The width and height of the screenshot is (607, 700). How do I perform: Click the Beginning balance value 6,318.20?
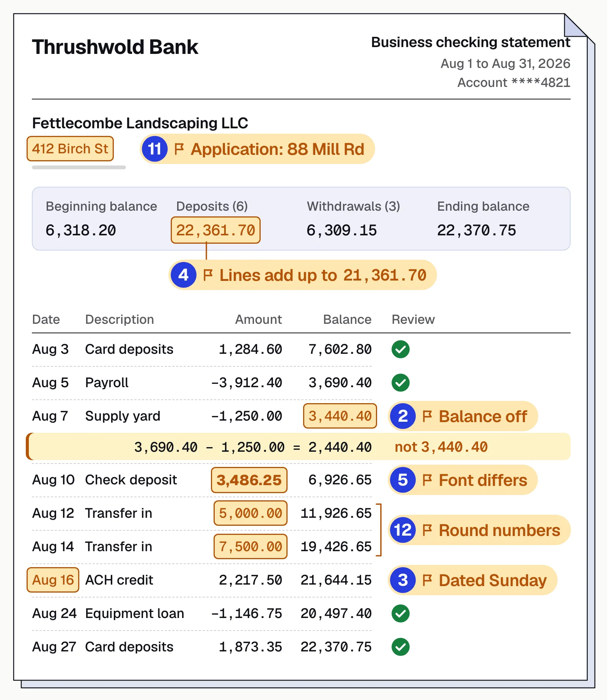point(81,230)
